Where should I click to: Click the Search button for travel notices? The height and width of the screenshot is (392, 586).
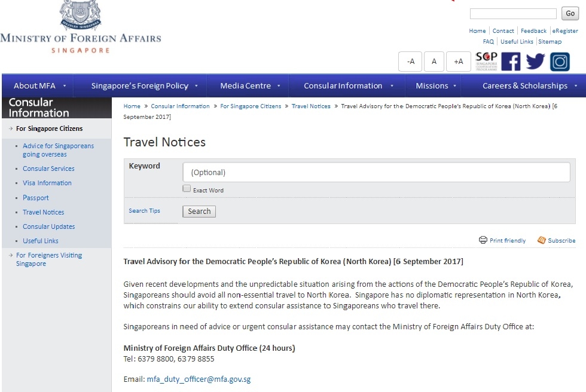(x=199, y=212)
